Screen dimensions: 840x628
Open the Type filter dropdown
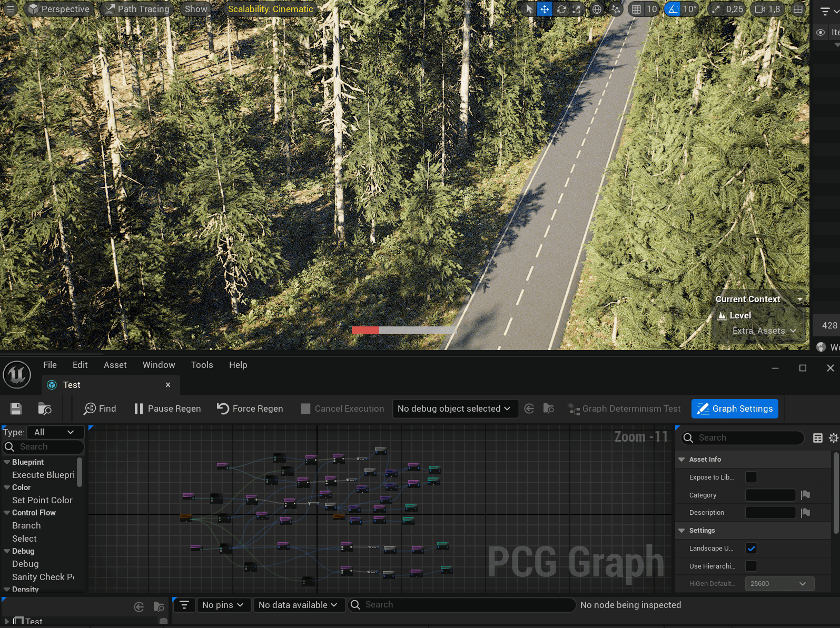pyautogui.click(x=55, y=432)
